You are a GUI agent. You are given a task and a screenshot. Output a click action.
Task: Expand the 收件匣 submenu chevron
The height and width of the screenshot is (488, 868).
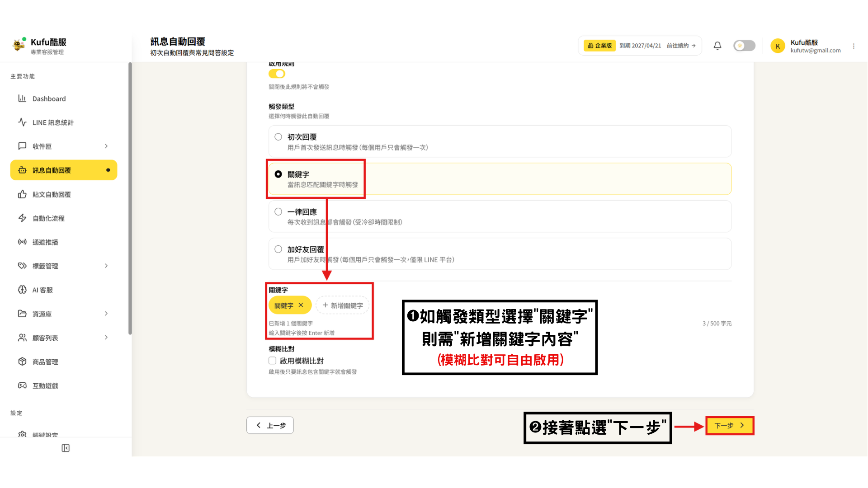106,146
